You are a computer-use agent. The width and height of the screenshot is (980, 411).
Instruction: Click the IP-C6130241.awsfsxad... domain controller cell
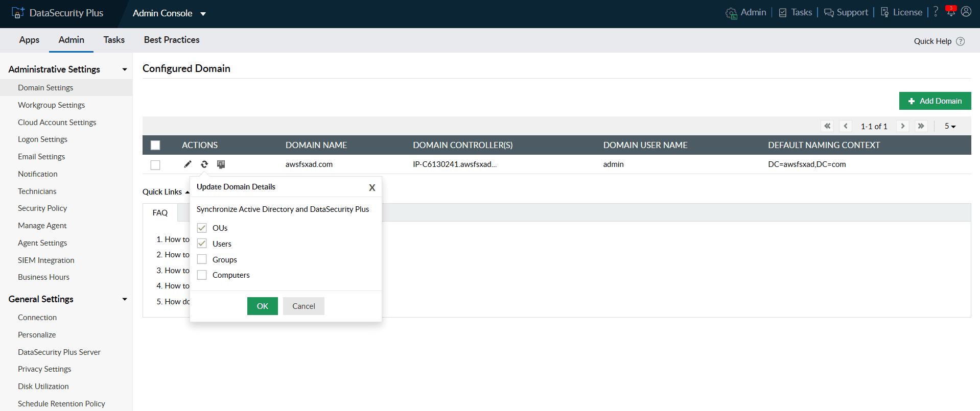[455, 164]
